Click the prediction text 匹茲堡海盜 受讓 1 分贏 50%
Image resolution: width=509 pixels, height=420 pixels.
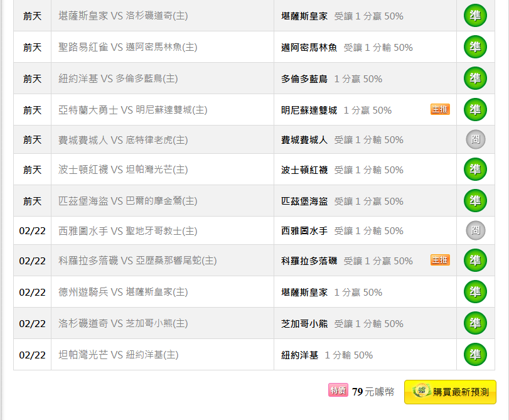[342, 201]
